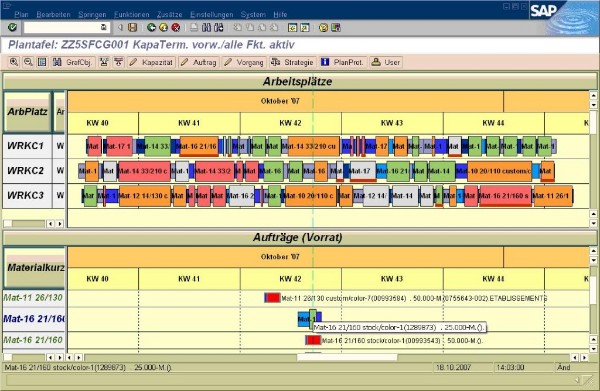Click the Last page icon
Viewport: 600px width, 391px height.
274,28
